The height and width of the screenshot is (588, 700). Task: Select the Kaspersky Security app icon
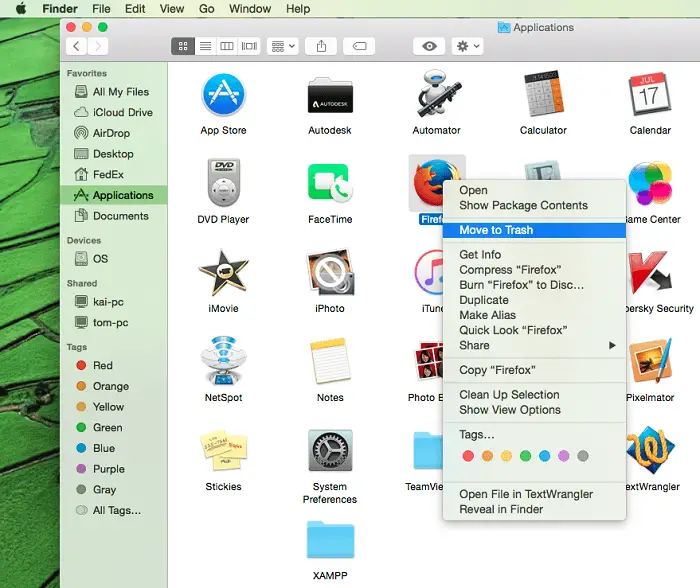[x=650, y=271]
